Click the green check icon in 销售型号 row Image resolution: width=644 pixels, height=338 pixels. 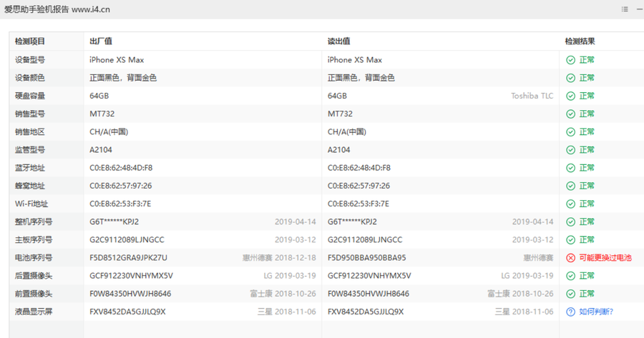[x=570, y=114]
